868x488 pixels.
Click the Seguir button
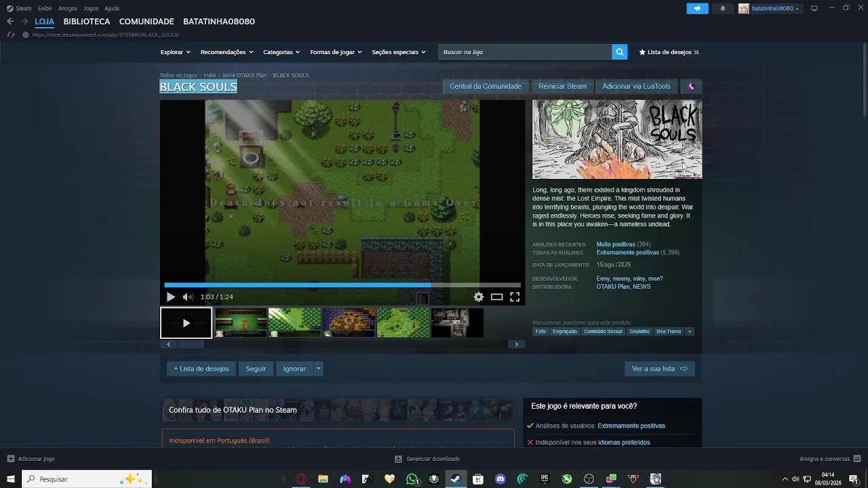[x=256, y=369]
